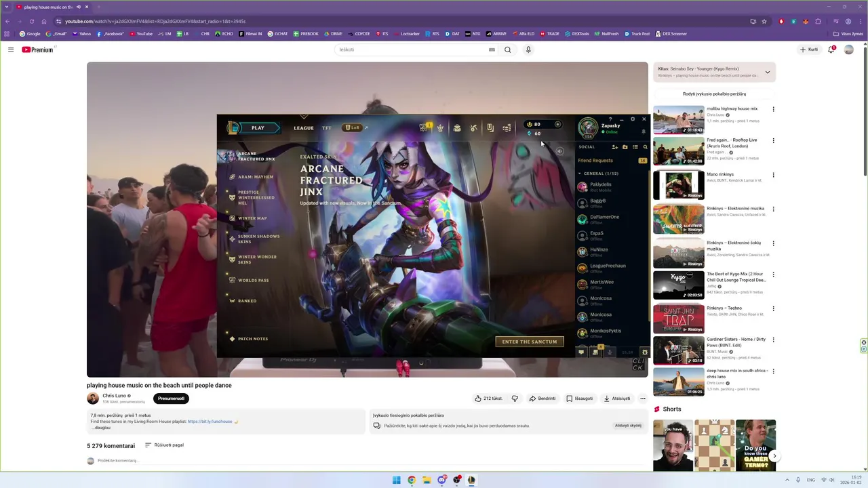Open the Rūšiuoti pagal sort dropdown
Screen dimensions: 868x488
point(164,445)
